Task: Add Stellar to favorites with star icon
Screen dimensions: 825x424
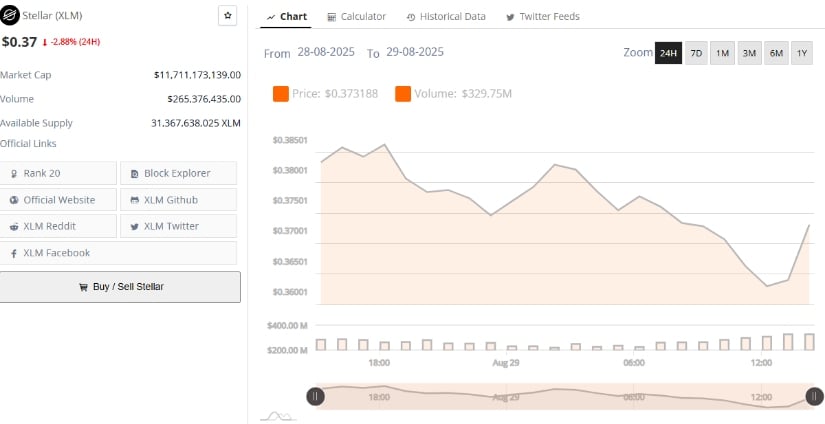Action: click(227, 16)
